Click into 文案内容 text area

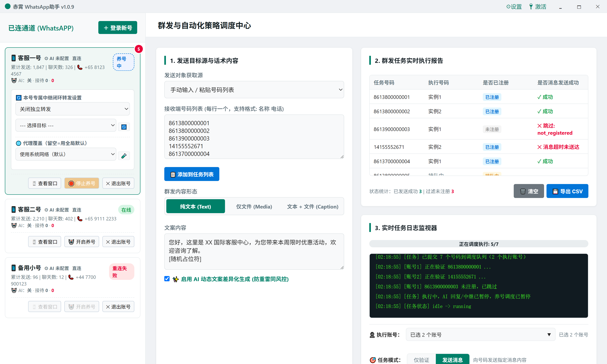(x=254, y=251)
